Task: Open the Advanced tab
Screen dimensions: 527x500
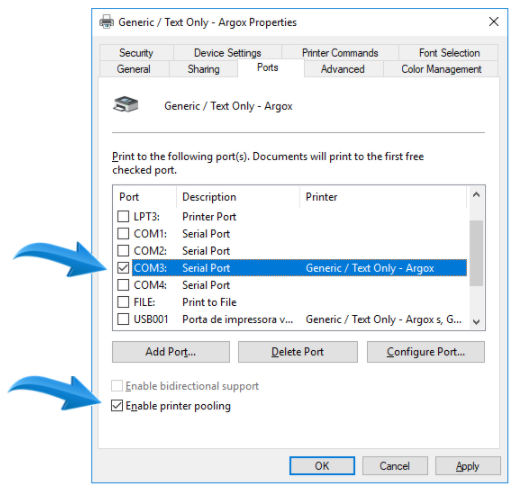Action: click(342, 69)
